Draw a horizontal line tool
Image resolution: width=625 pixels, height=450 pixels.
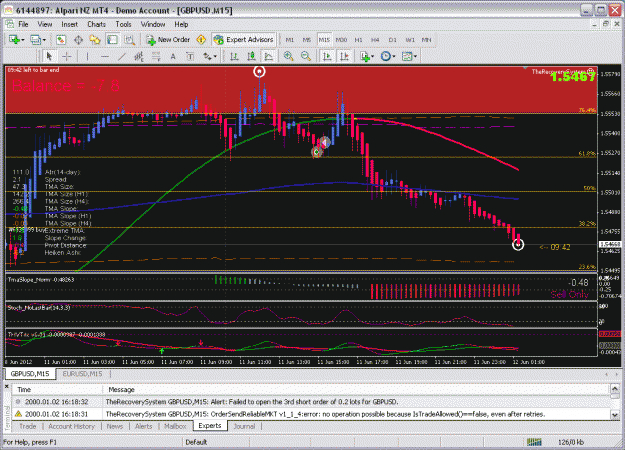click(105, 57)
